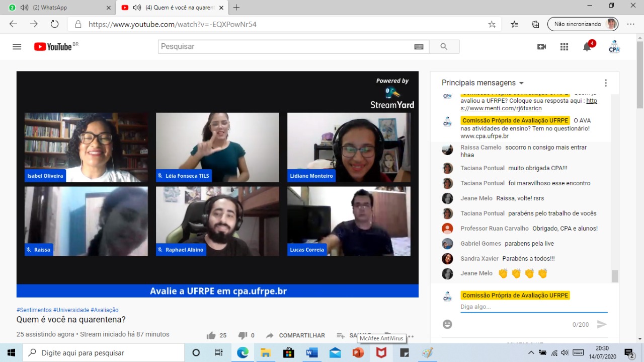Open the emoji picker in chat
This screenshot has width=644, height=362.
point(447,324)
